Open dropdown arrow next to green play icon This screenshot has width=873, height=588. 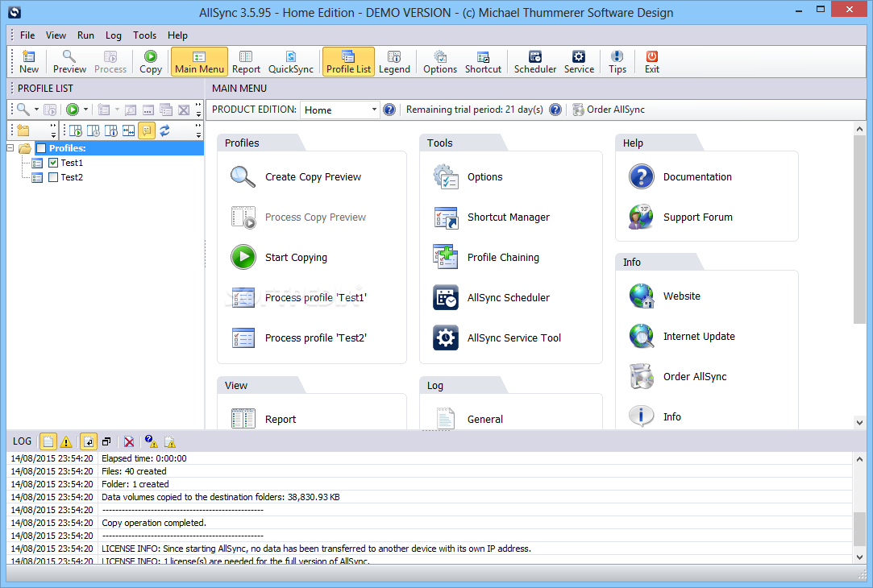85,110
